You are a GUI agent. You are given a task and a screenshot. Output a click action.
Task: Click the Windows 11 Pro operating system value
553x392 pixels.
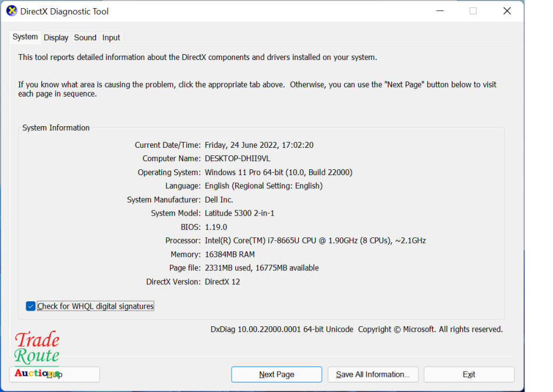coord(278,173)
